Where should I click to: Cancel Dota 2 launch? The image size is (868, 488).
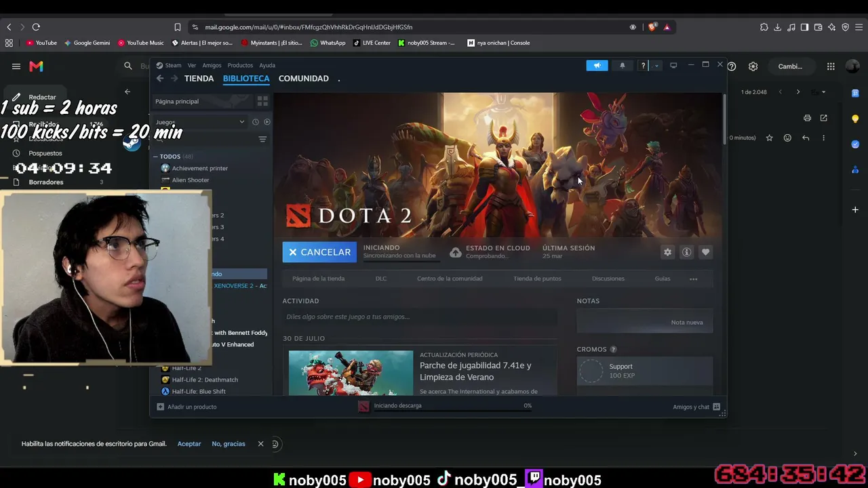pos(320,252)
